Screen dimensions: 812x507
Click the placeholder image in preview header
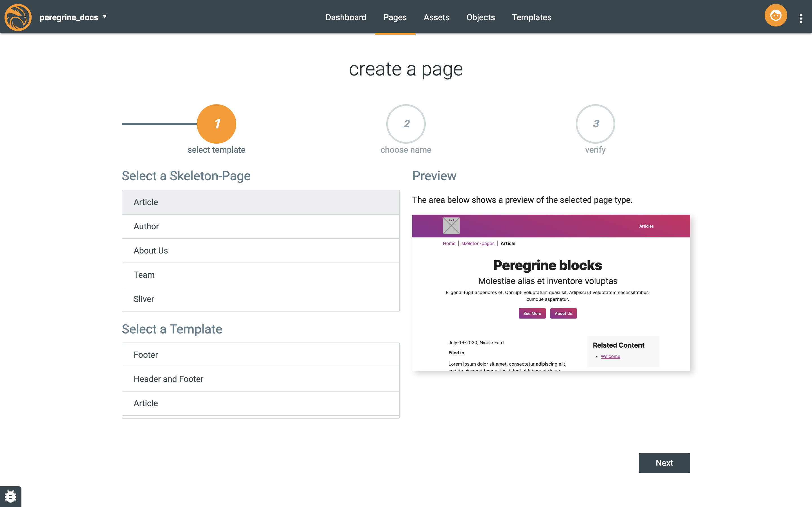coord(451,226)
